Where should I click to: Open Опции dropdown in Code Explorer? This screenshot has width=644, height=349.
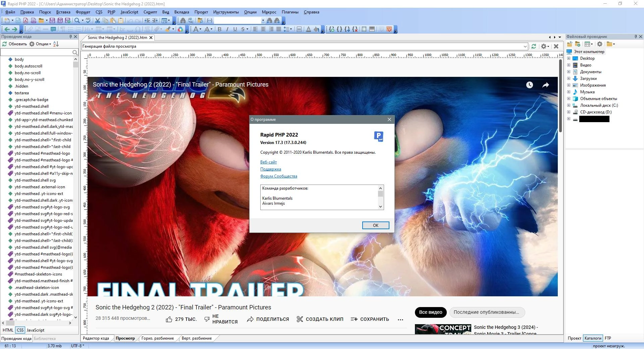(x=40, y=44)
